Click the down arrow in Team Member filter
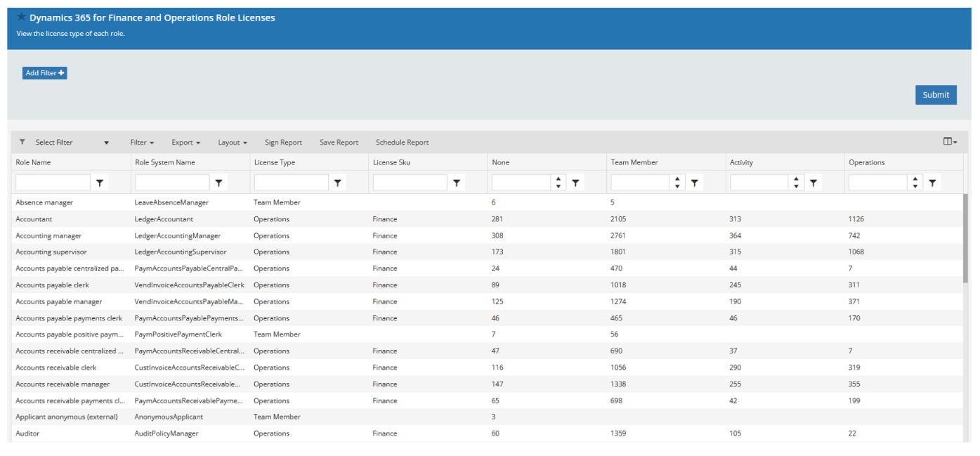The width and height of the screenshot is (980, 456). coord(677,186)
